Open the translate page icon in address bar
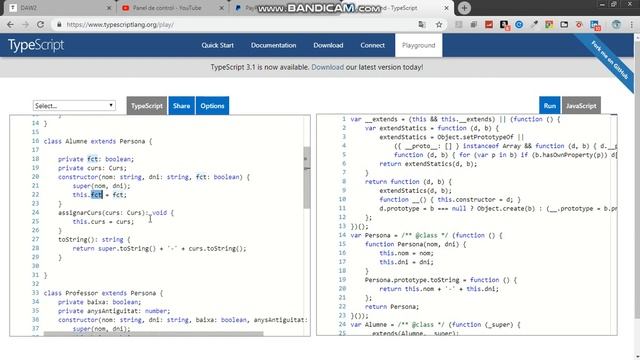The height and width of the screenshot is (360, 640). (x=422, y=24)
